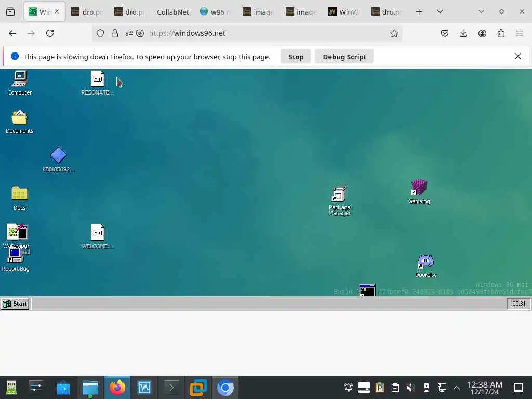The image size is (532, 399).
Task: Open Firefox from the system taskbar
Action: point(117,388)
